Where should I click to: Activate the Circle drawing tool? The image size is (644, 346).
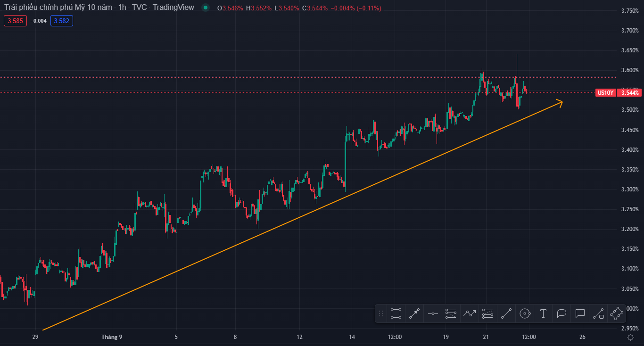[x=525, y=313]
